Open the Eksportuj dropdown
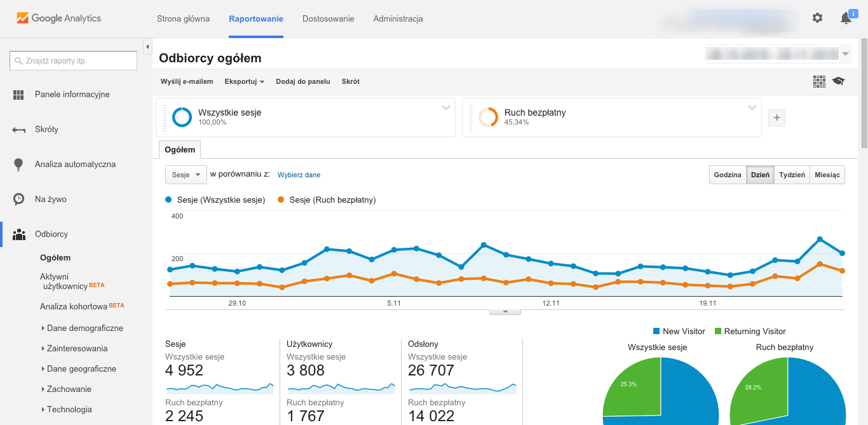 pyautogui.click(x=244, y=81)
